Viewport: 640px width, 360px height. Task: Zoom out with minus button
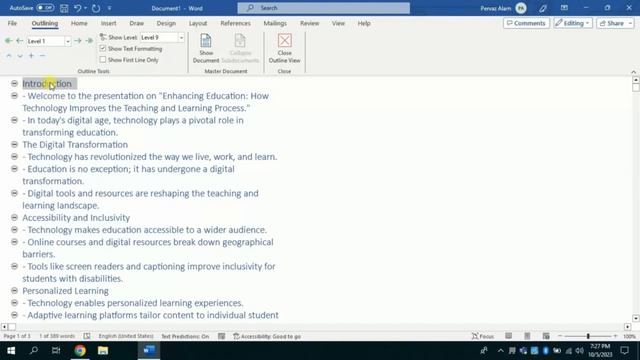point(560,336)
